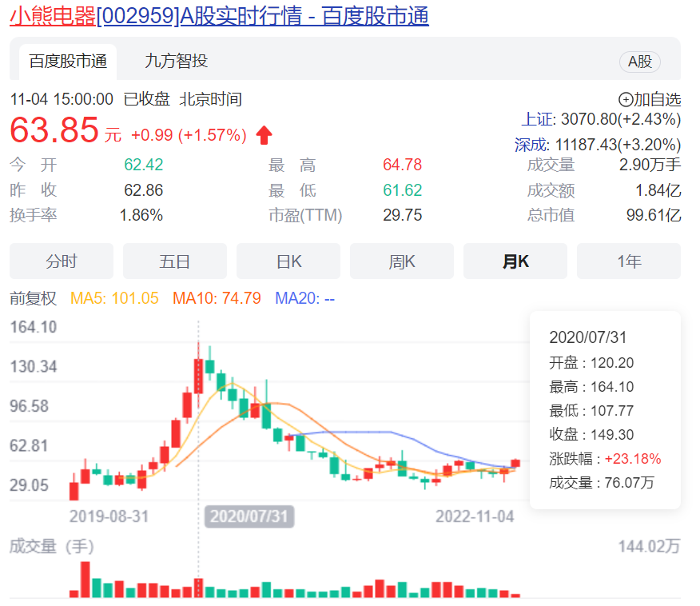This screenshot has height=606, width=700.
Task: Select the 分时 chart tab
Action: pos(62,261)
